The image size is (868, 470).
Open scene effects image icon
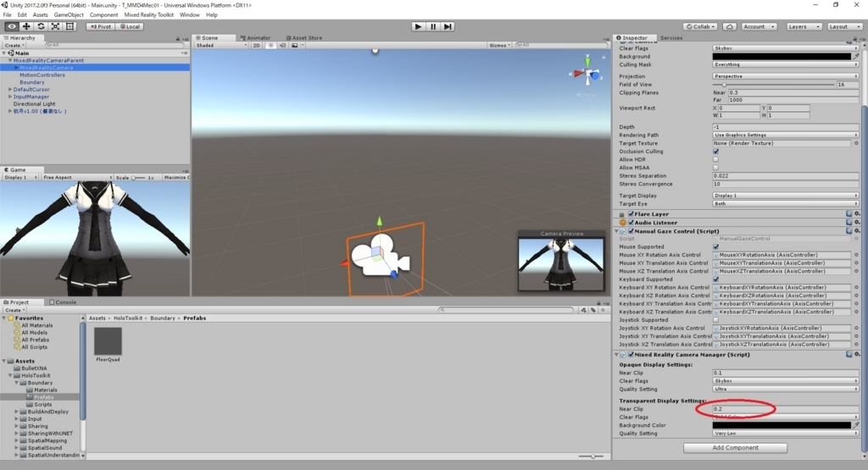click(295, 46)
